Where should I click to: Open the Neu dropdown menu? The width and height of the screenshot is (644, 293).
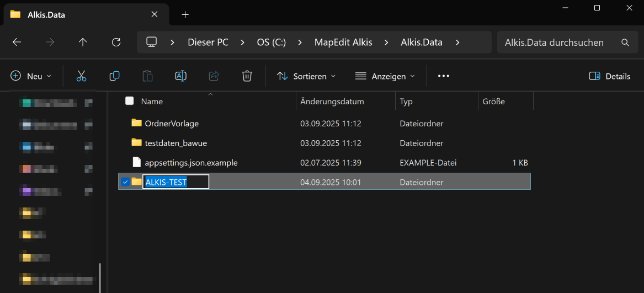(x=31, y=76)
